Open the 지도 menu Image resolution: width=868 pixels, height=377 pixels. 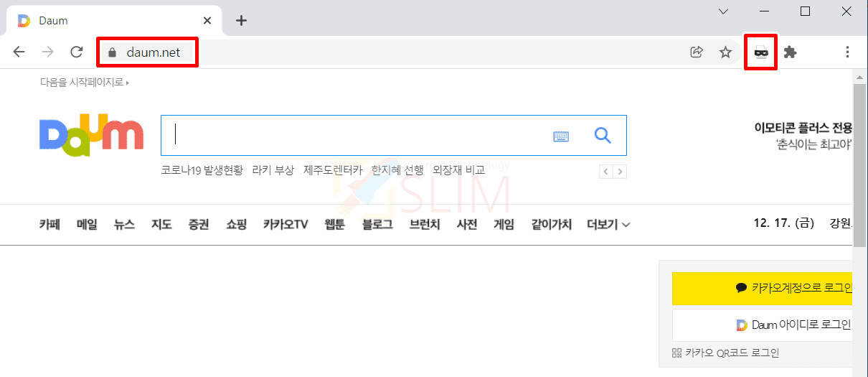161,224
